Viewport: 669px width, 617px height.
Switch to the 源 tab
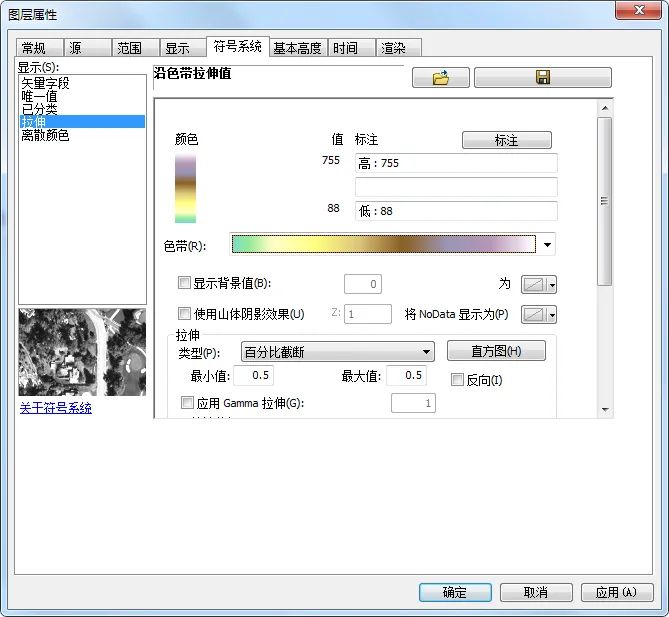coord(87,48)
